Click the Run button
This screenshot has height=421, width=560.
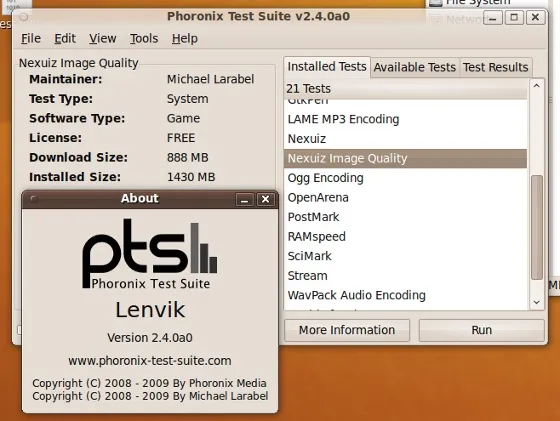point(481,330)
